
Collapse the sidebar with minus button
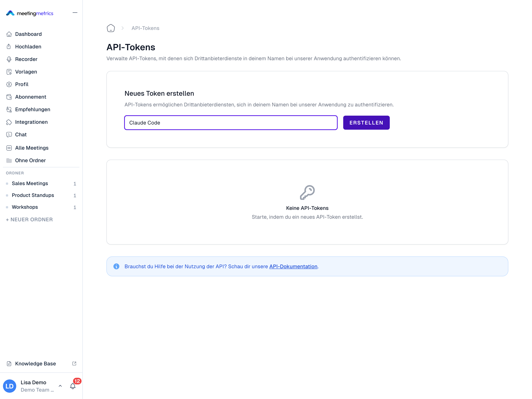[75, 13]
